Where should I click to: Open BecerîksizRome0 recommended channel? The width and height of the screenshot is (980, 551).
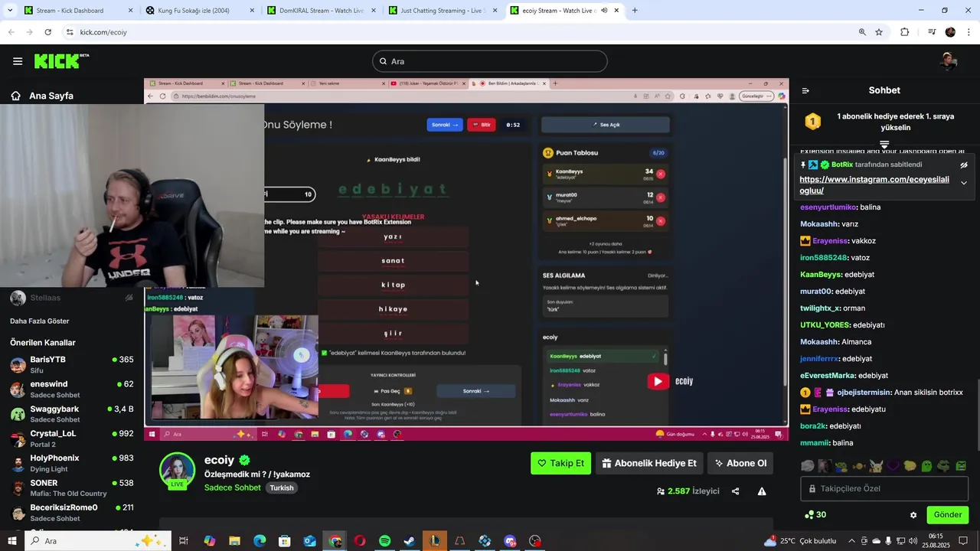tap(70, 512)
